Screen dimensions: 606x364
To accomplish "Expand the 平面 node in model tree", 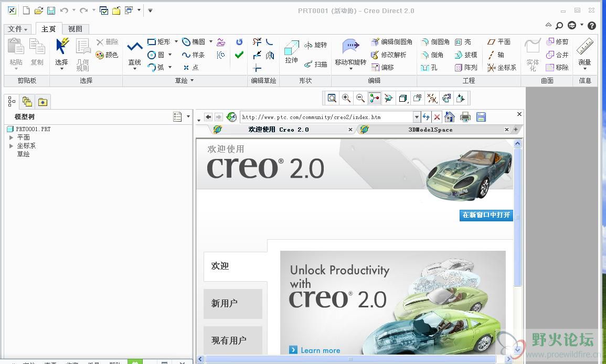I will pyautogui.click(x=11, y=137).
